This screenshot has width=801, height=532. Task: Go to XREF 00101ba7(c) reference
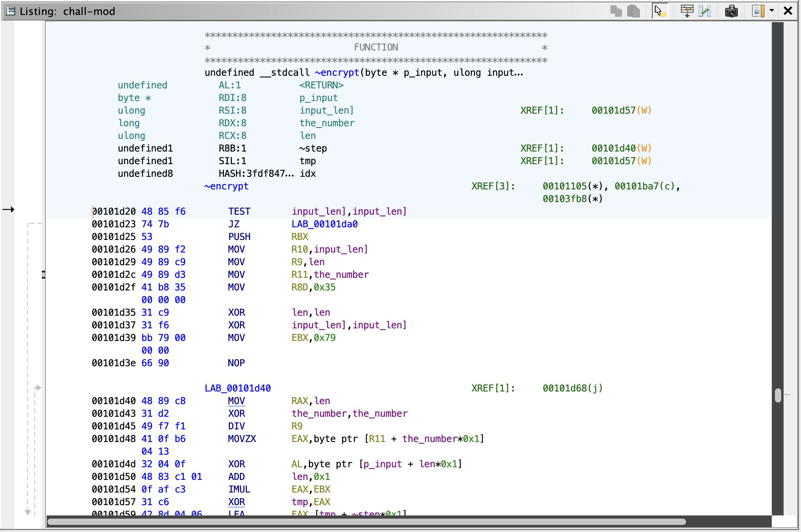[645, 186]
